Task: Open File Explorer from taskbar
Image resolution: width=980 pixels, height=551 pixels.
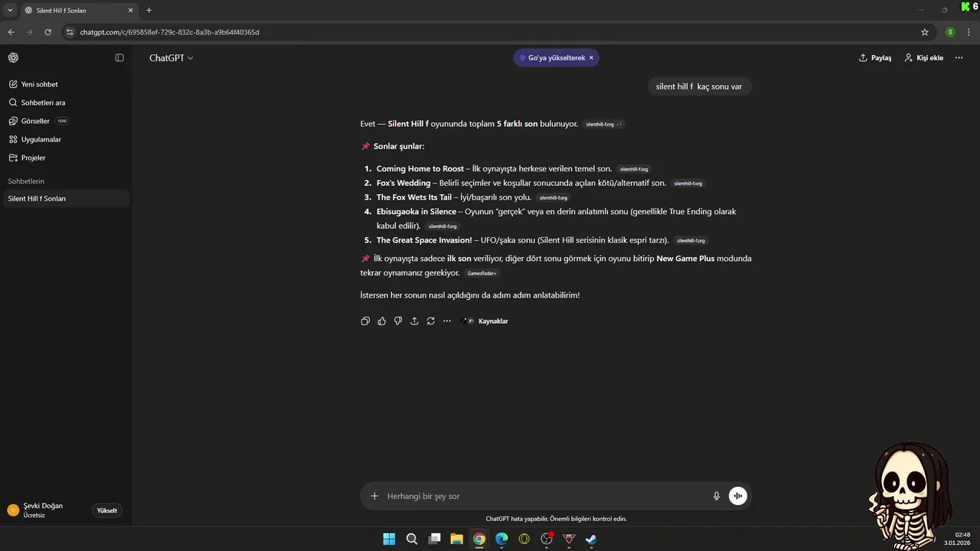Action: tap(456, 539)
